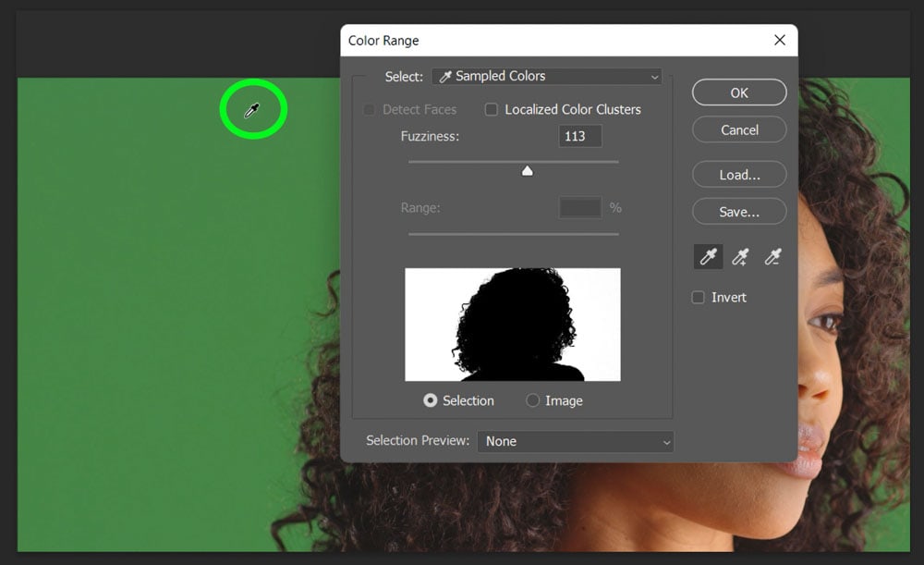Image resolution: width=924 pixels, height=565 pixels.
Task: Select the standard Eyedropper tool
Action: [709, 257]
